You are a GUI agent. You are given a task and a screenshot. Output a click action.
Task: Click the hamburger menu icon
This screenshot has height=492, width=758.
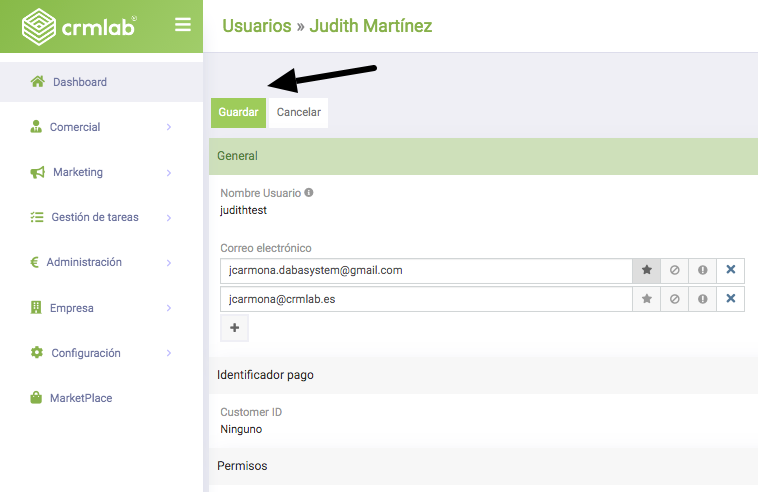click(x=182, y=25)
